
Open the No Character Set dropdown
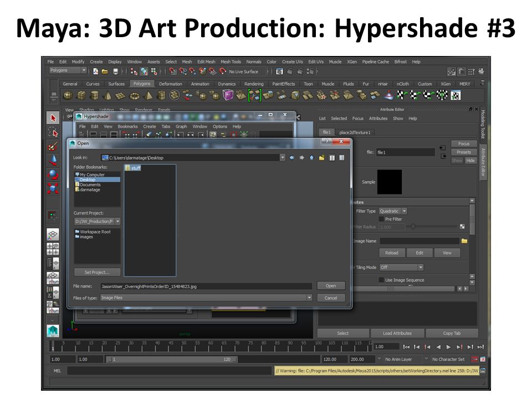[427, 359]
